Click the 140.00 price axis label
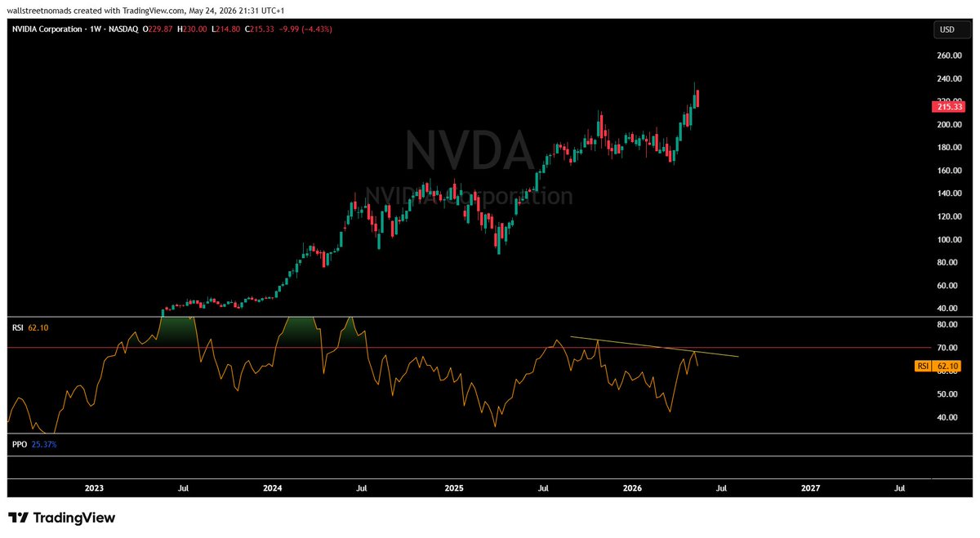Image resolution: width=980 pixels, height=538 pixels. coord(949,193)
